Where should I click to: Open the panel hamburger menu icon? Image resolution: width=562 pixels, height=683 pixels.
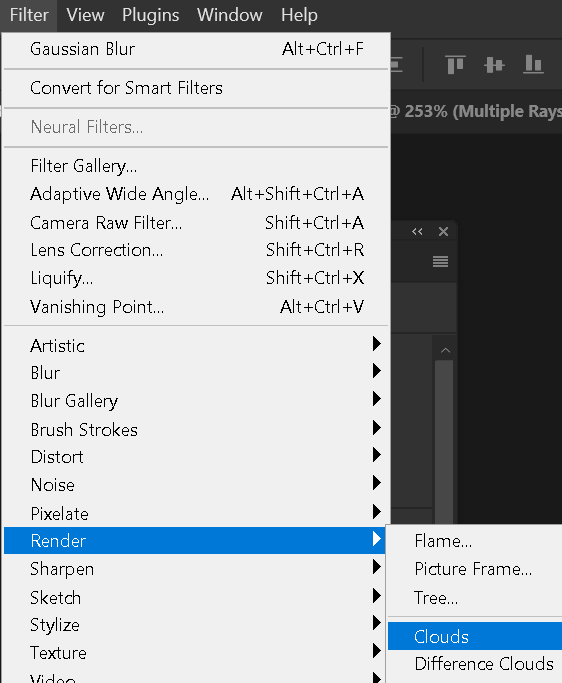[x=440, y=261]
